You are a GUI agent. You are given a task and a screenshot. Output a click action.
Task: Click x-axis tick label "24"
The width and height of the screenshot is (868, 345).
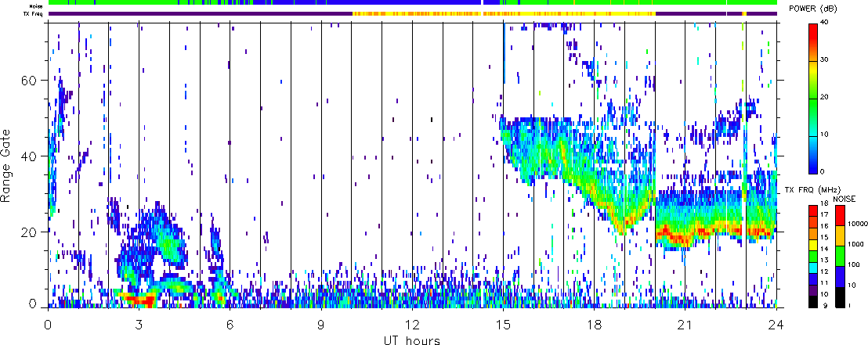click(x=776, y=324)
